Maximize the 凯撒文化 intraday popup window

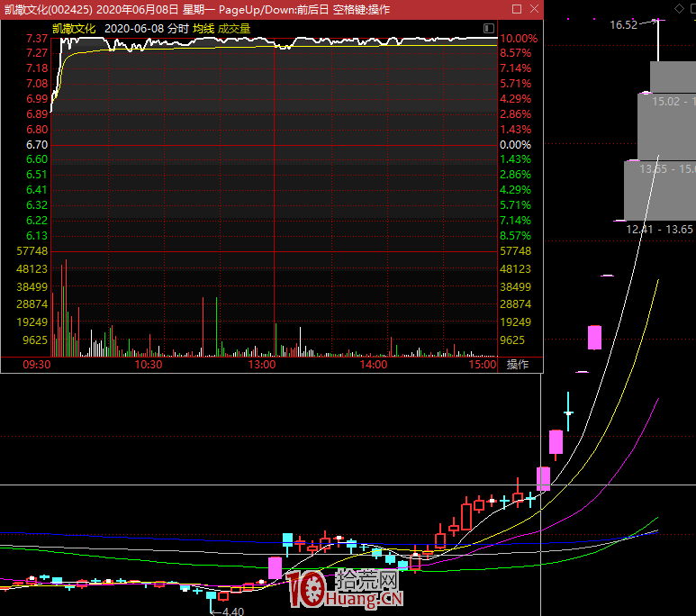tap(517, 9)
